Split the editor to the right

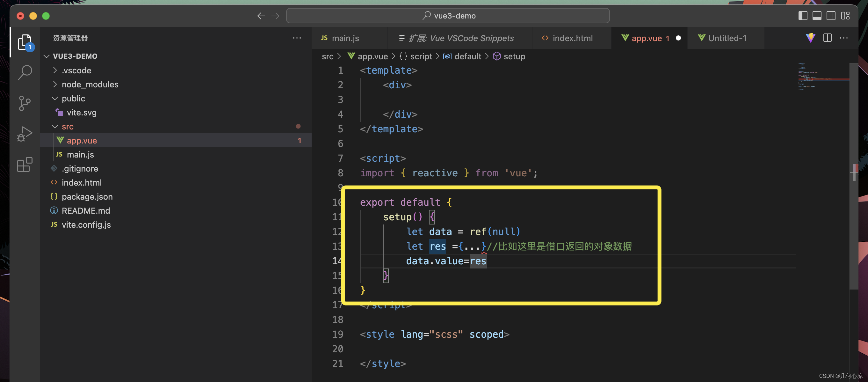[x=827, y=38]
